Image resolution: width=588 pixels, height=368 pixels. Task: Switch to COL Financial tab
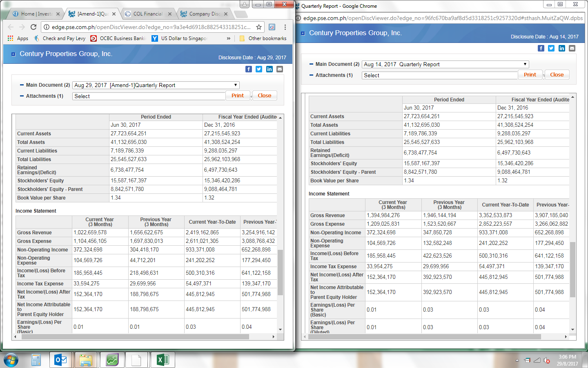(148, 14)
